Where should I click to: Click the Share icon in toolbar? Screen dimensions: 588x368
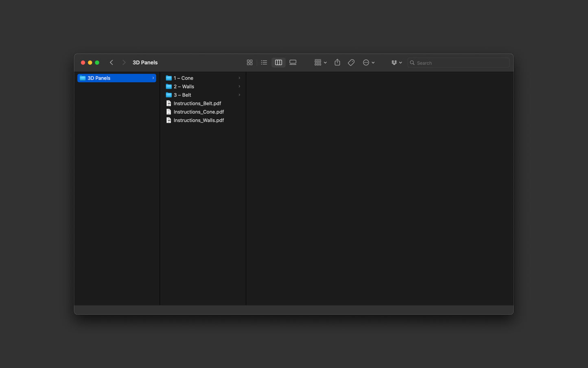click(337, 63)
